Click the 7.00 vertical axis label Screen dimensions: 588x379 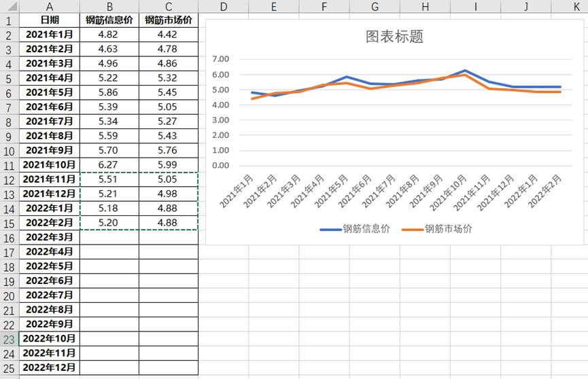pos(220,59)
